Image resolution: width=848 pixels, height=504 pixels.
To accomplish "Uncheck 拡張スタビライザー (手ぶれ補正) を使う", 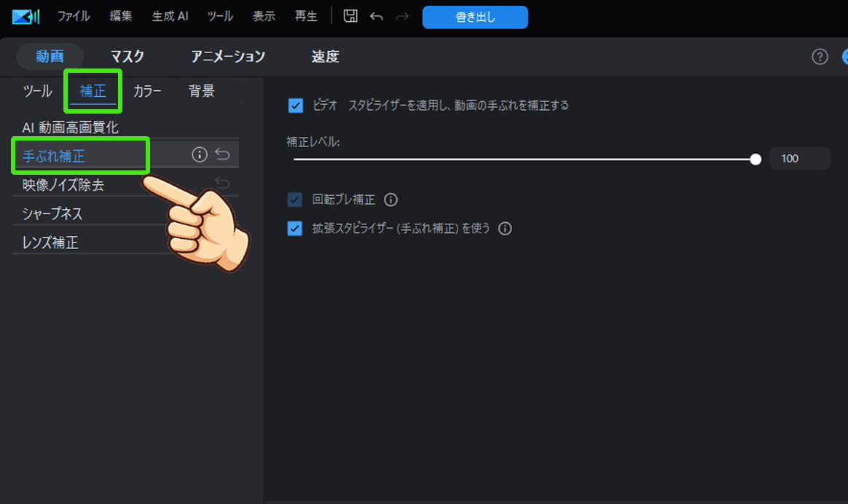I will coord(295,228).
